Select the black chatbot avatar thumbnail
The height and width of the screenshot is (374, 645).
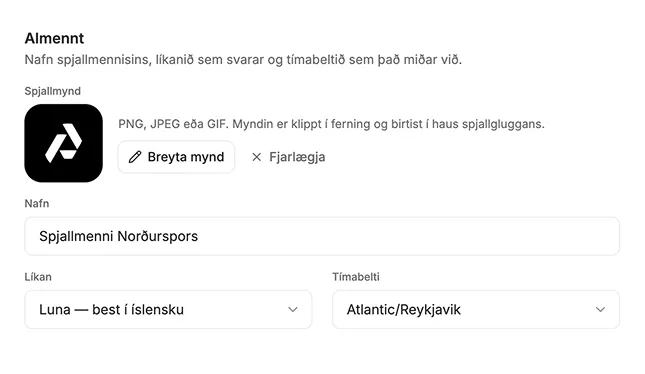[x=63, y=143]
